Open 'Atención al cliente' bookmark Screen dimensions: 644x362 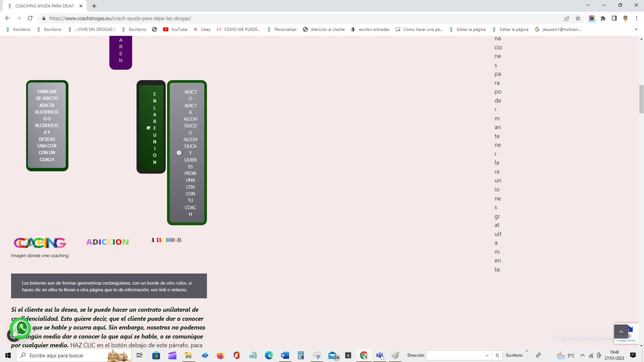(324, 29)
